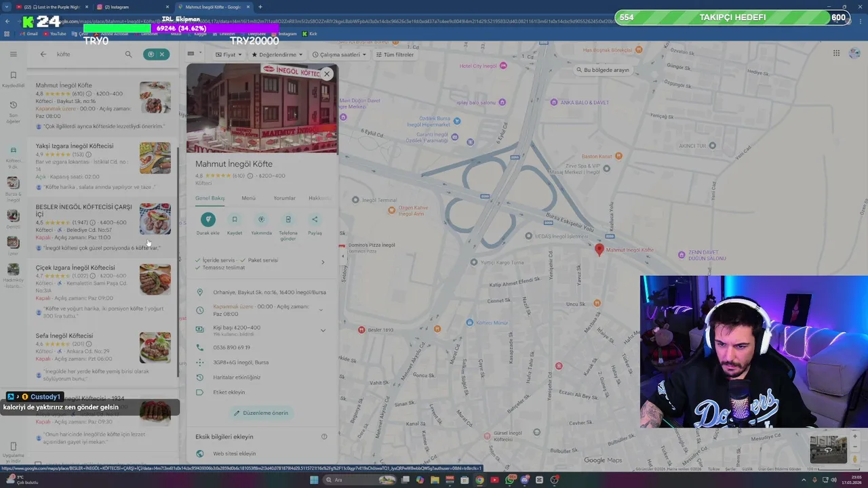Open Chrome from the taskbar
The image size is (868, 488).
(479, 480)
